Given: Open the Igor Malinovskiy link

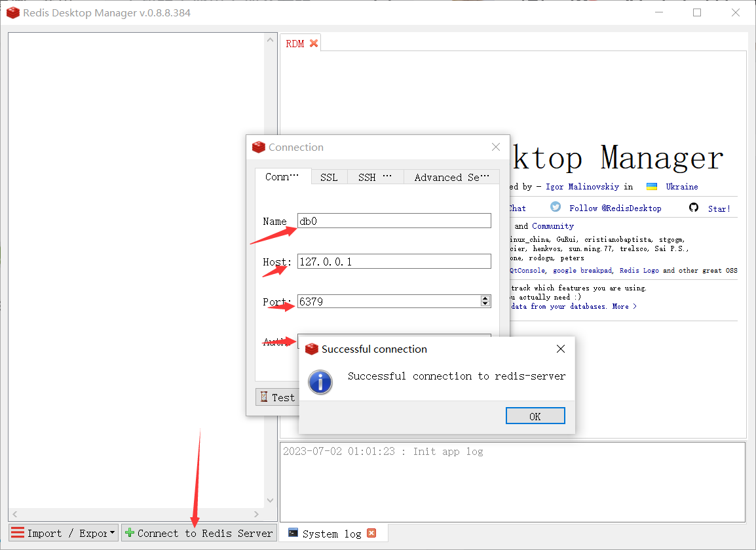Looking at the screenshot, I should click(x=582, y=187).
